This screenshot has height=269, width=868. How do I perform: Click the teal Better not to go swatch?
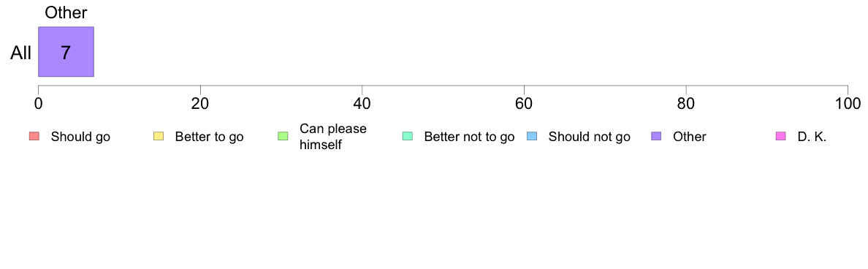(x=408, y=137)
